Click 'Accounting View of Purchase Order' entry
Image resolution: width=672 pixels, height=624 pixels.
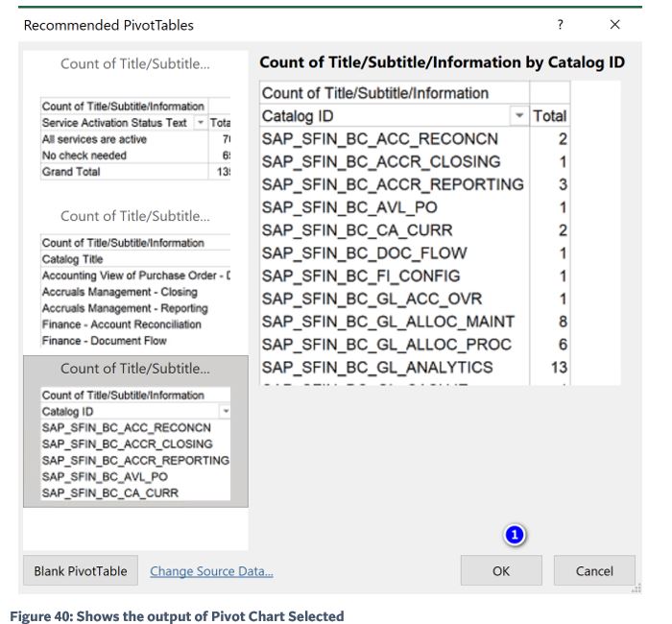point(135,276)
